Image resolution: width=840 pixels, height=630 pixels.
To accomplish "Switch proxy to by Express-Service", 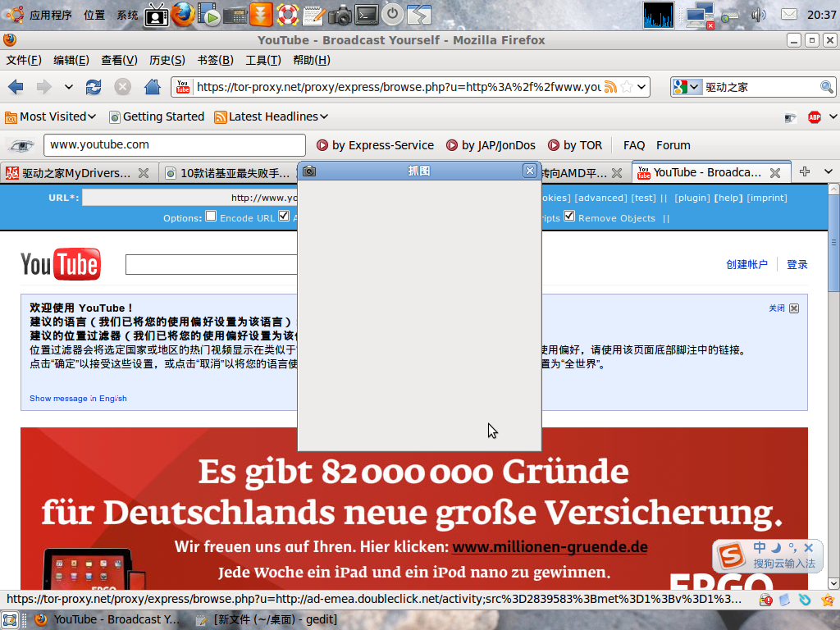I will 375,145.
